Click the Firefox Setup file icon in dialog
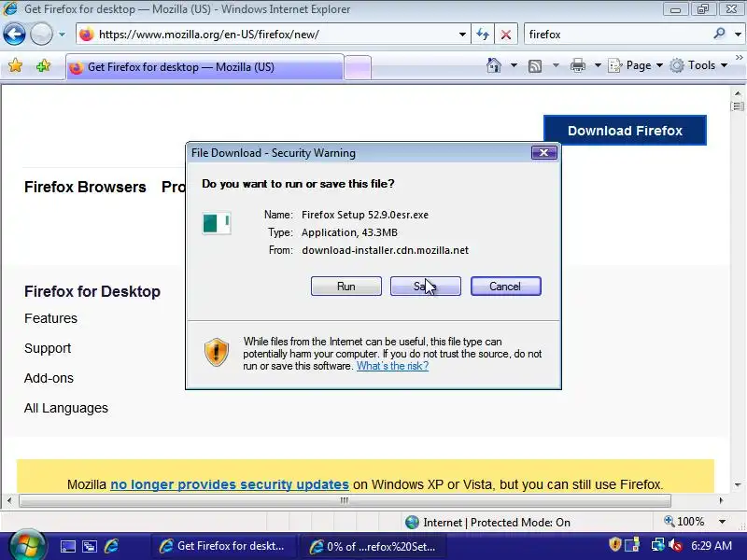Screen dimensions: 747x560 pos(217,223)
